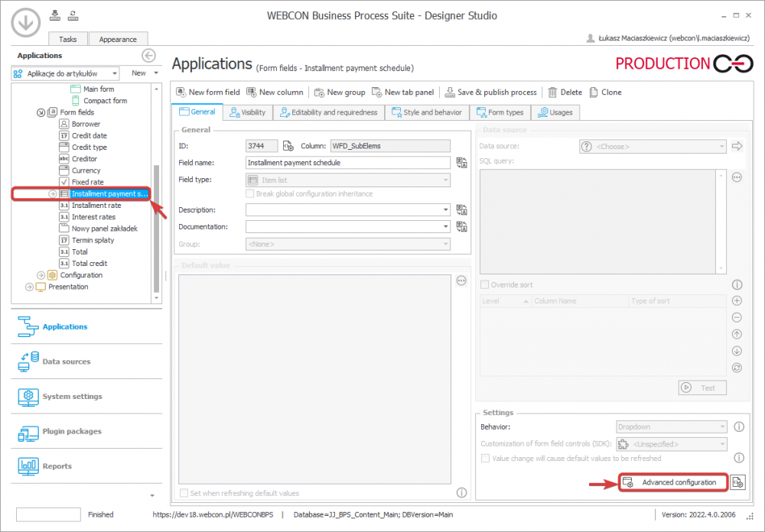Open the Aplikacje do artykułów application dropdown
Image resolution: width=765 pixels, height=532 pixels.
pos(65,73)
